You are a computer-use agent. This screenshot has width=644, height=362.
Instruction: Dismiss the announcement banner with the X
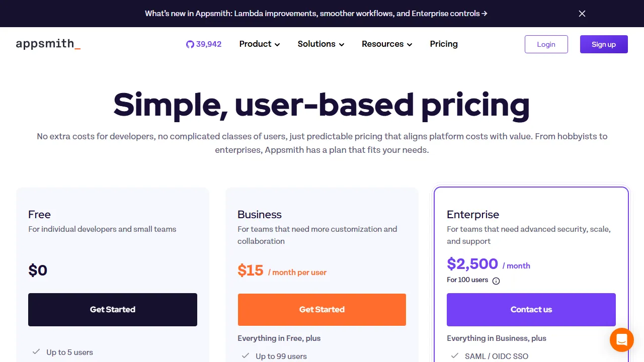pos(582,14)
